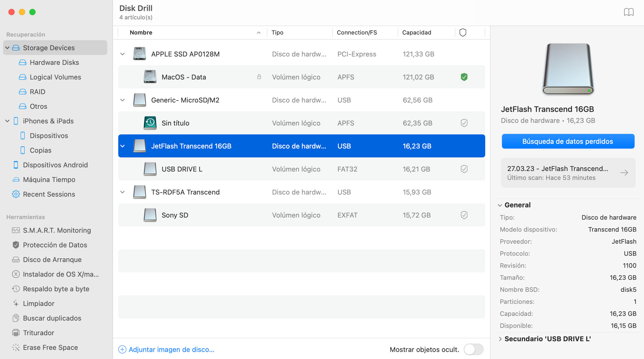Screen dimensions: 644x359
Task: Click the APPLE SSD AP0128M disk icon
Action: coord(139,54)
